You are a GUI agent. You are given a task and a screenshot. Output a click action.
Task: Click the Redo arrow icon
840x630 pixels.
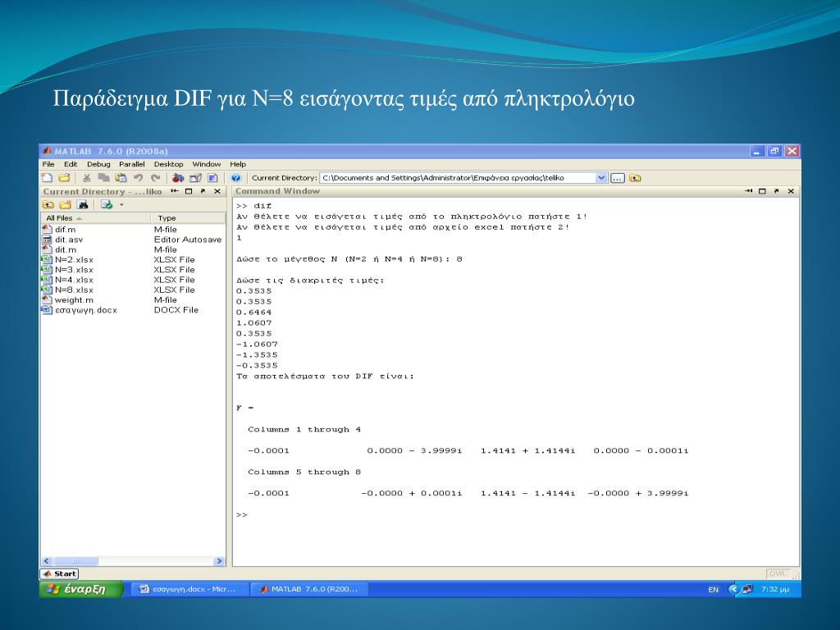coord(155,178)
